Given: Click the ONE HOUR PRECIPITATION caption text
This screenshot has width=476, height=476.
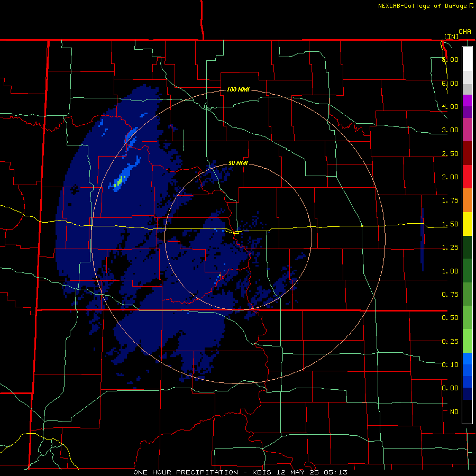Looking at the screenshot, I should tap(186, 472).
